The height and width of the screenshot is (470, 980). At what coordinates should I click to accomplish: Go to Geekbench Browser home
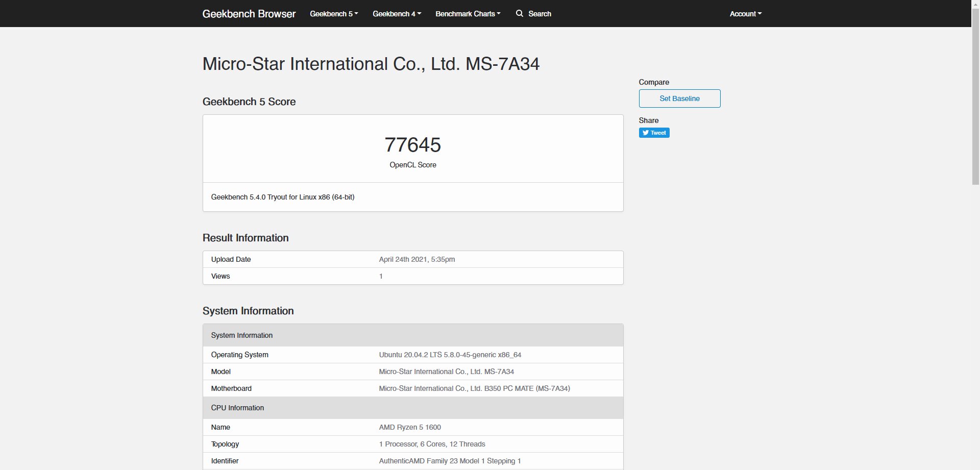click(249, 14)
